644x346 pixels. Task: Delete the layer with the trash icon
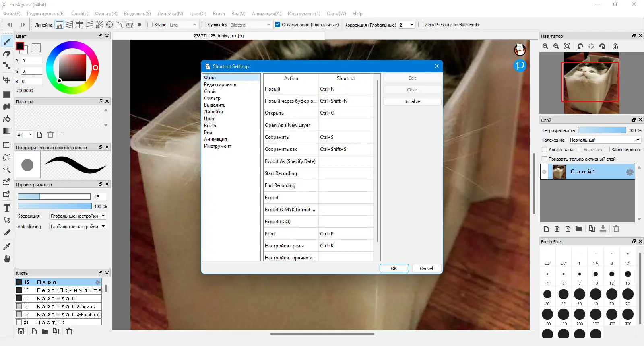point(616,229)
